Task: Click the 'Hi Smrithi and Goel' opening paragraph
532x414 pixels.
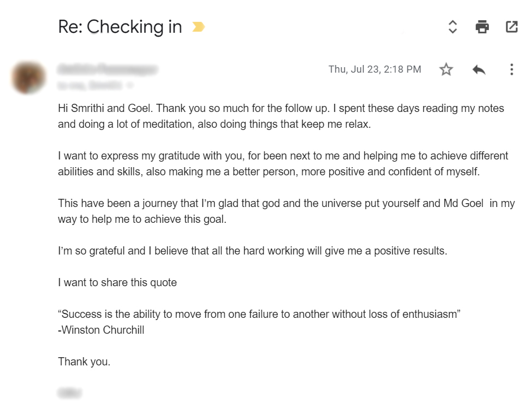Action: pos(281,116)
